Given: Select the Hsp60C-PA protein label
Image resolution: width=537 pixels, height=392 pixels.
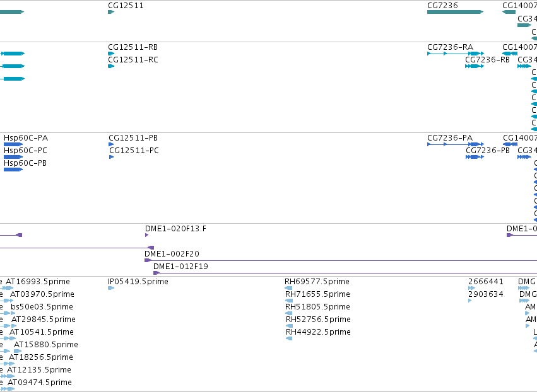Looking at the screenshot, I should pyautogui.click(x=26, y=138).
